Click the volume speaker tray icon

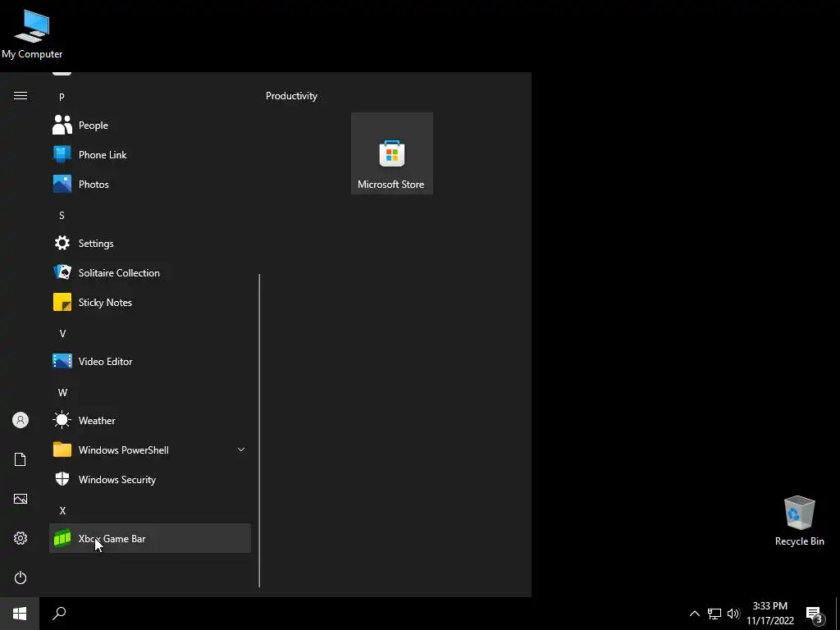pos(733,614)
